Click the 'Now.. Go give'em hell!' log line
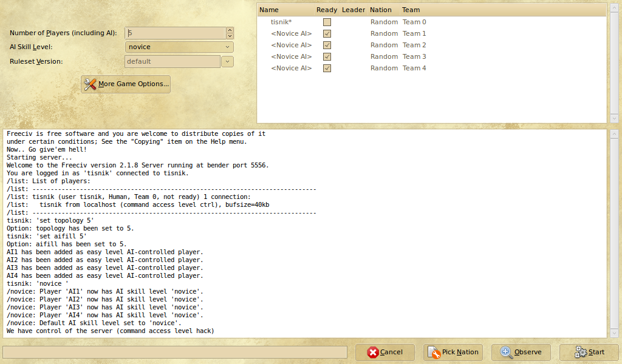The width and height of the screenshot is (622, 364). (x=46, y=150)
